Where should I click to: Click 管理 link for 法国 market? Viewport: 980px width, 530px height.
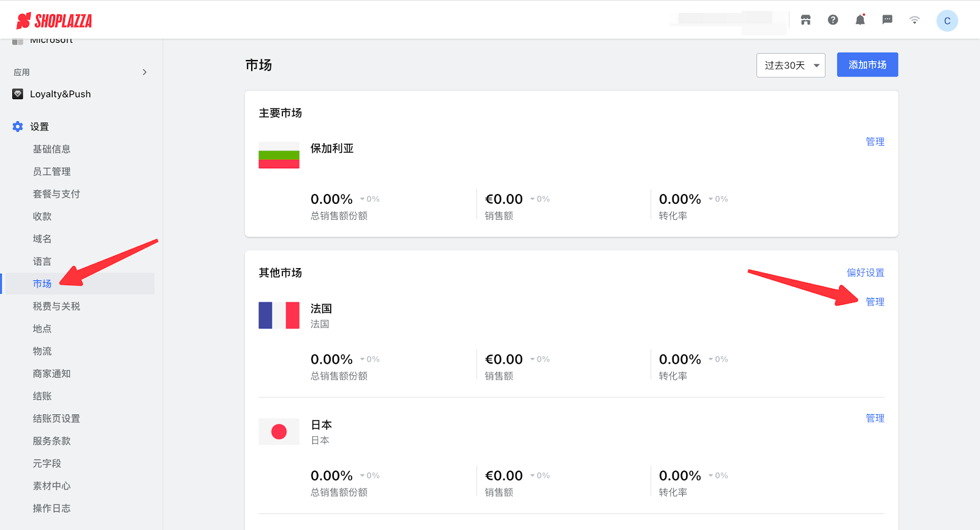click(x=875, y=302)
